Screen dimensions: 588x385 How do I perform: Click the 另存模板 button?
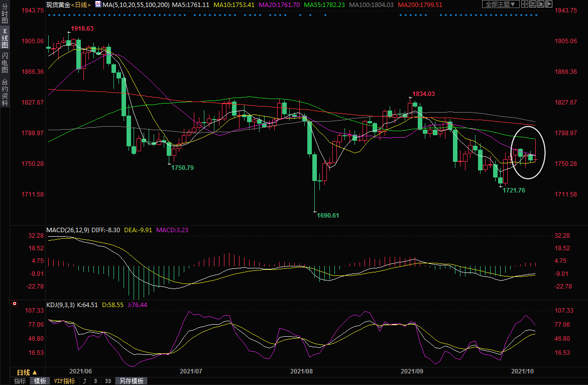(x=131, y=381)
